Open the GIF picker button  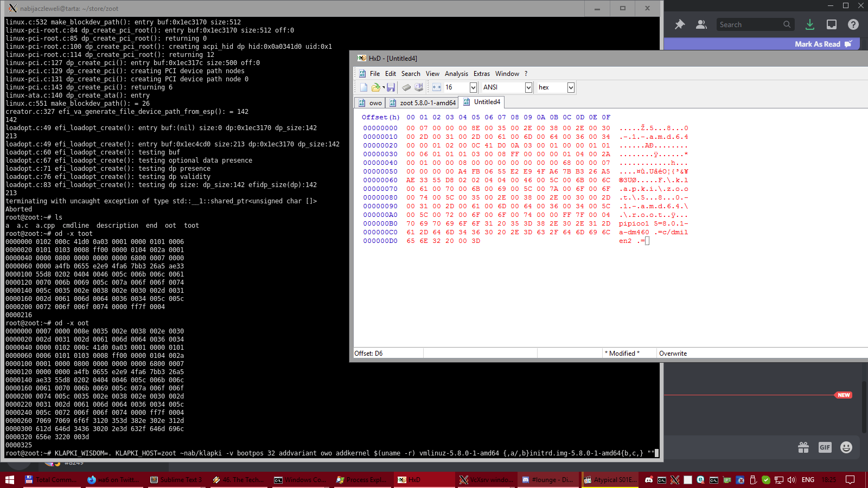825,447
